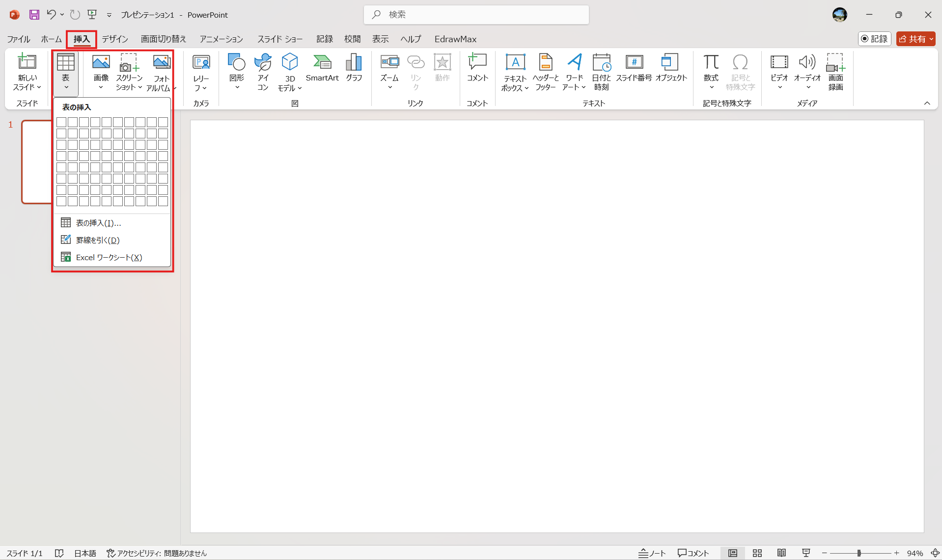
Task: Insert スライド番号 into slide
Action: pyautogui.click(x=634, y=68)
